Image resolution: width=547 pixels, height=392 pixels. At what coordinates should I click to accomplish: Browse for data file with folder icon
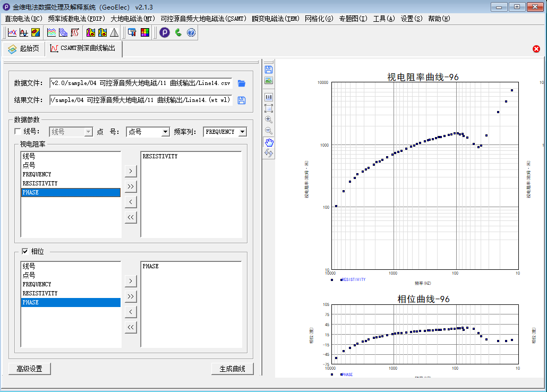coord(242,83)
